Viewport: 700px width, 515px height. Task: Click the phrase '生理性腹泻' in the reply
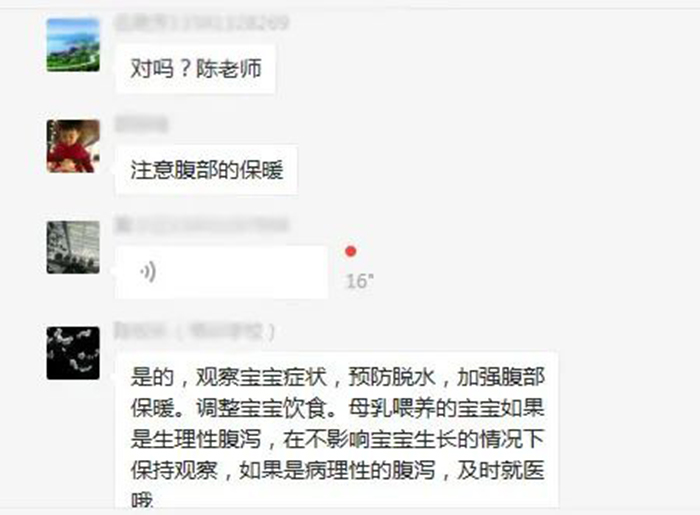[207, 439]
